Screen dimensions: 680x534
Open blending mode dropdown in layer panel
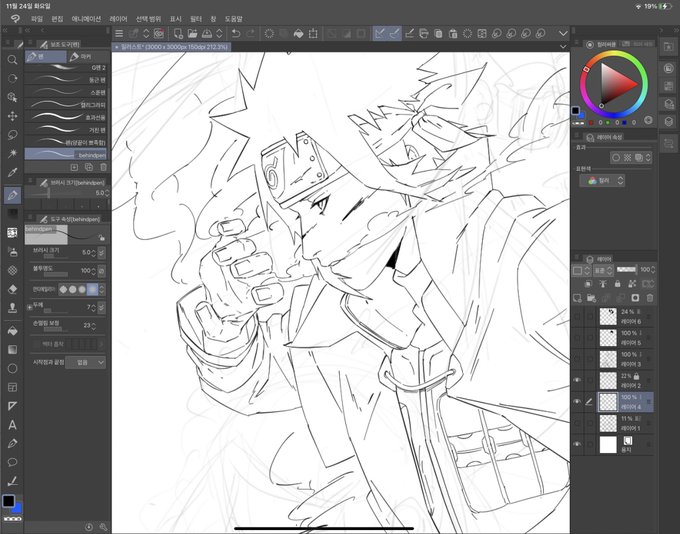click(x=603, y=270)
